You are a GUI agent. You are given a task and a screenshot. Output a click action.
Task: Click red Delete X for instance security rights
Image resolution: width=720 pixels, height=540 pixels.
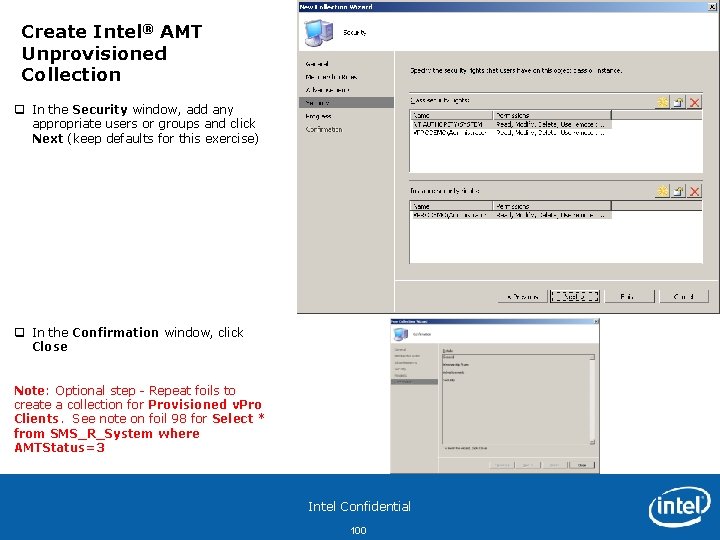(x=694, y=191)
